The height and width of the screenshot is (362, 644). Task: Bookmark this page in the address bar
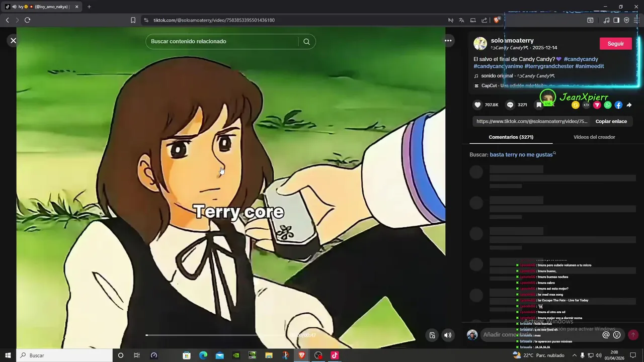point(133,20)
